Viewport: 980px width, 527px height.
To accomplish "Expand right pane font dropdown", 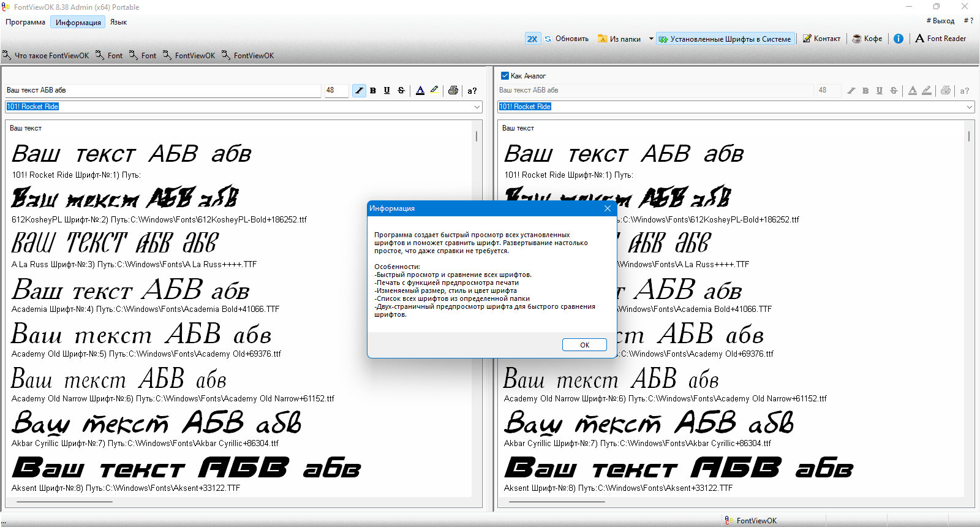I will (x=970, y=107).
